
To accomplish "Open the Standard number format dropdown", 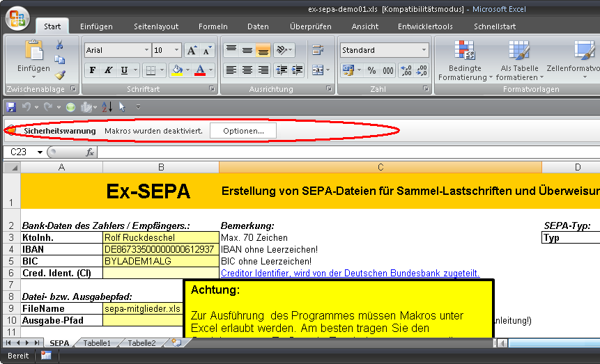I will 424,50.
